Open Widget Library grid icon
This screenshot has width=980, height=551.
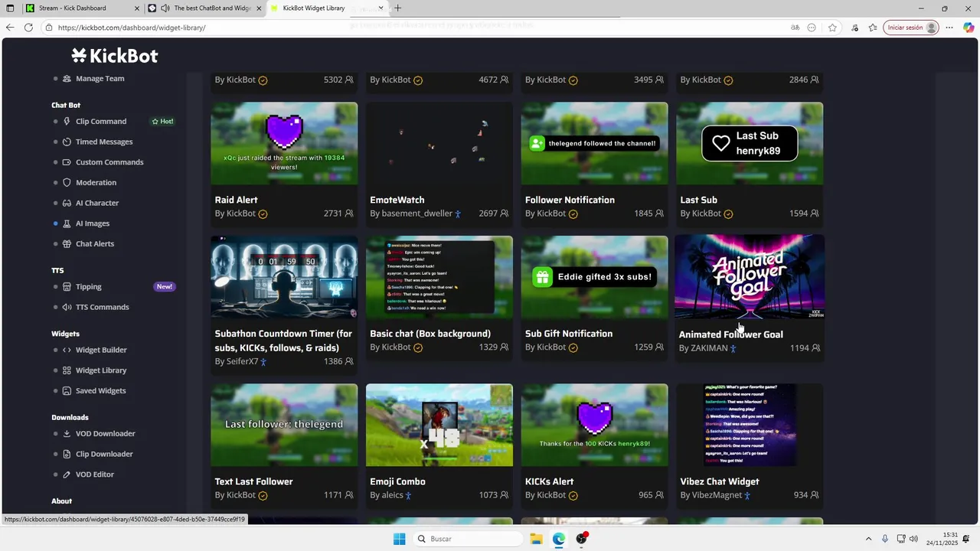click(x=67, y=370)
